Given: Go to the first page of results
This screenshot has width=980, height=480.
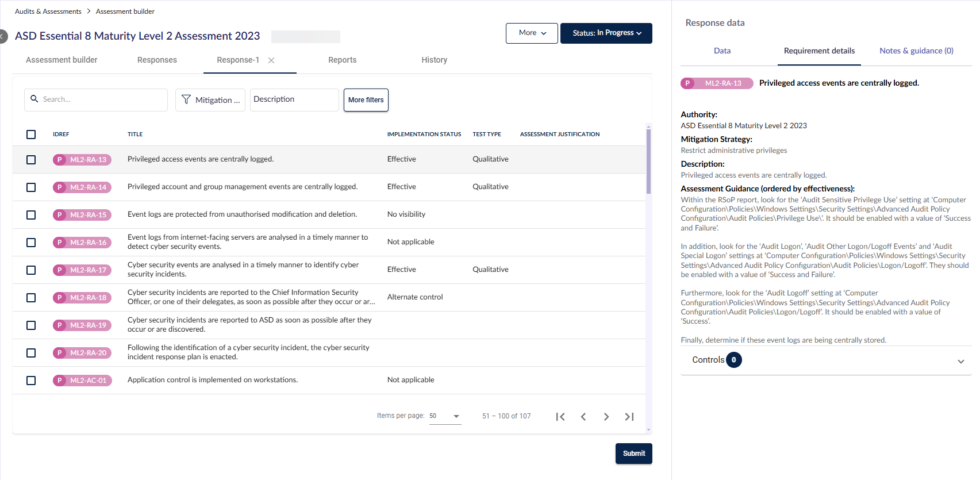Looking at the screenshot, I should tap(560, 417).
